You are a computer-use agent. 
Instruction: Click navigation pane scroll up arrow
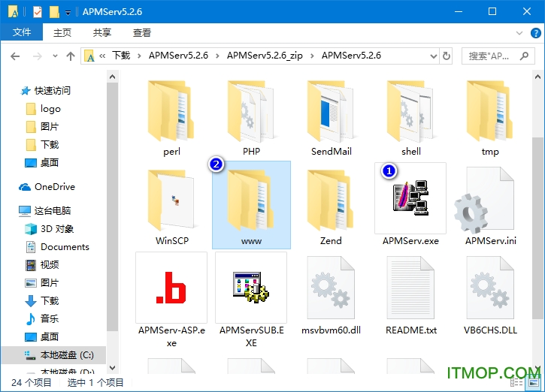(x=112, y=77)
